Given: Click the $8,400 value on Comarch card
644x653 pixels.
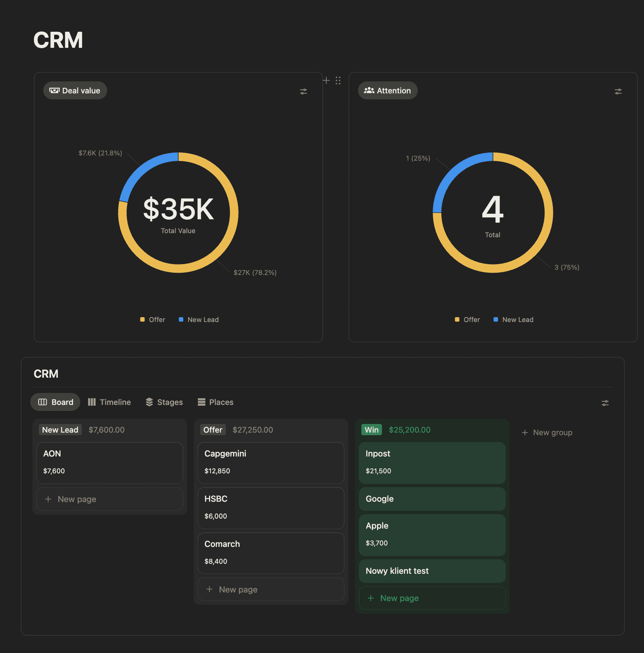Looking at the screenshot, I should tap(216, 561).
